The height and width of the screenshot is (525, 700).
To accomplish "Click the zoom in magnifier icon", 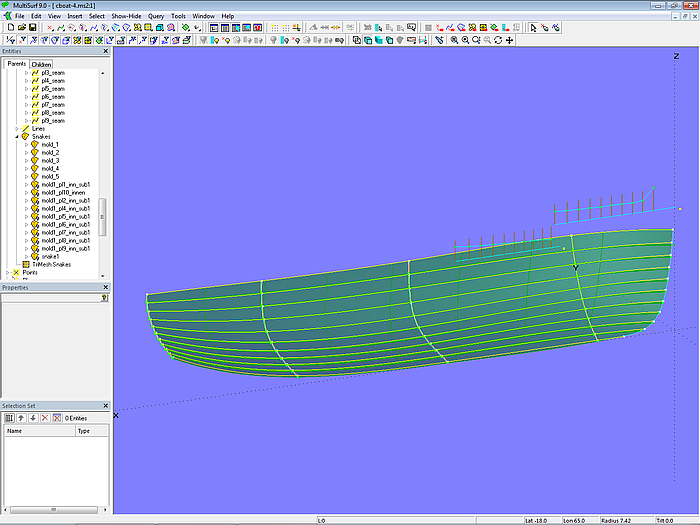I will coord(454,40).
